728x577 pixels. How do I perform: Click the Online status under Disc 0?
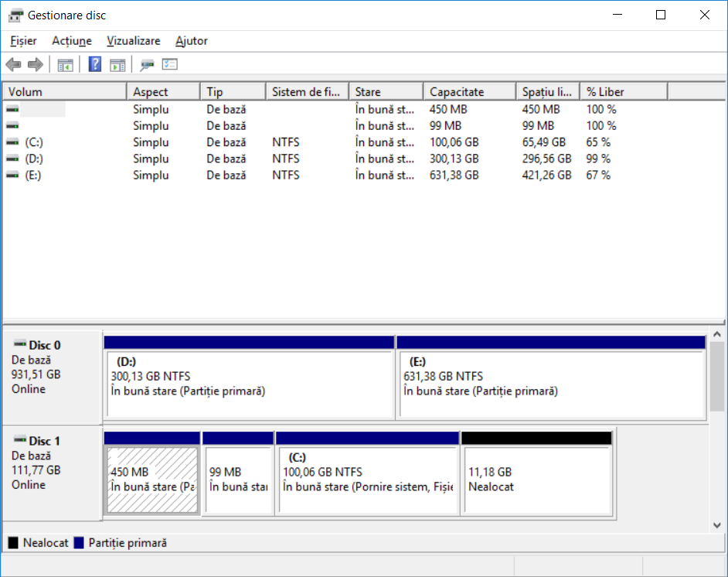(29, 389)
